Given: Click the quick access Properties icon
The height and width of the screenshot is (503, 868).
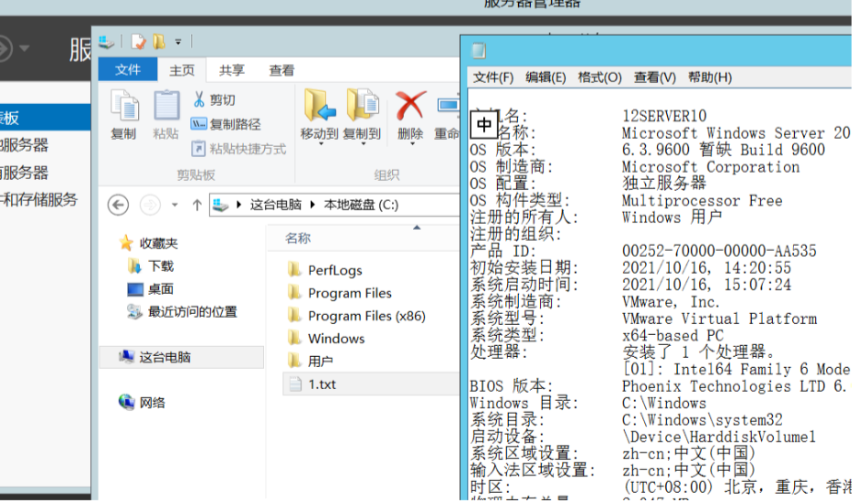Looking at the screenshot, I should [138, 41].
